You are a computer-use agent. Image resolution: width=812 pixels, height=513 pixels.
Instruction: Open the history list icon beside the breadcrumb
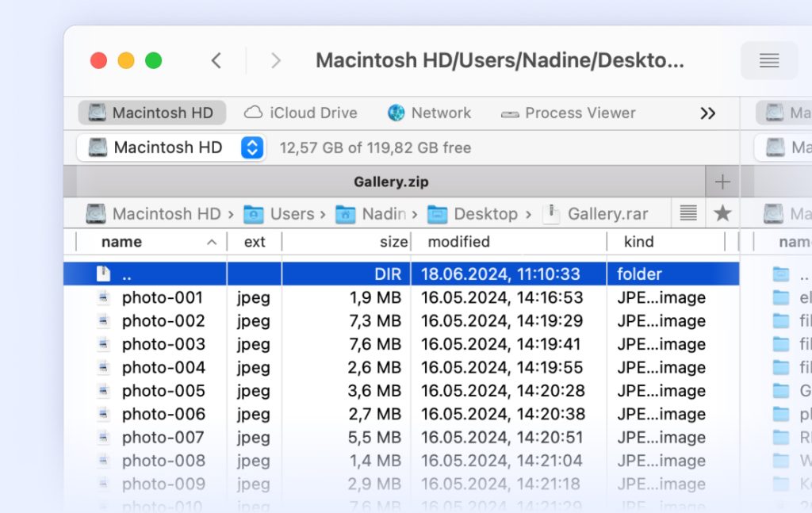687,212
